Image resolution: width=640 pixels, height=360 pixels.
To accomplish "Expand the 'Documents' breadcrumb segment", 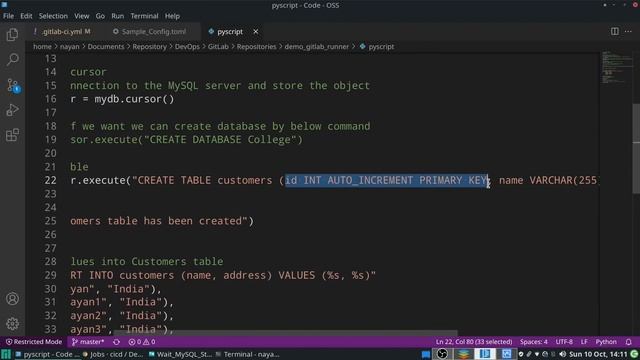I will tap(106, 47).
